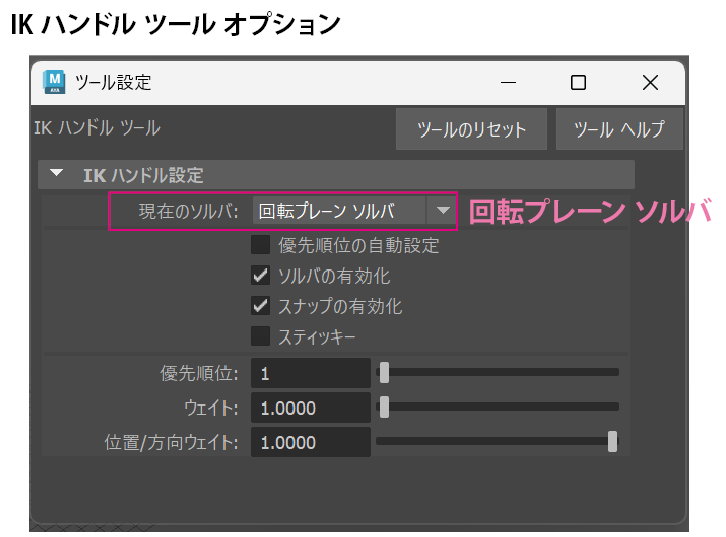
Task: Click the IK ハンドル ツール label
Action: (97, 129)
